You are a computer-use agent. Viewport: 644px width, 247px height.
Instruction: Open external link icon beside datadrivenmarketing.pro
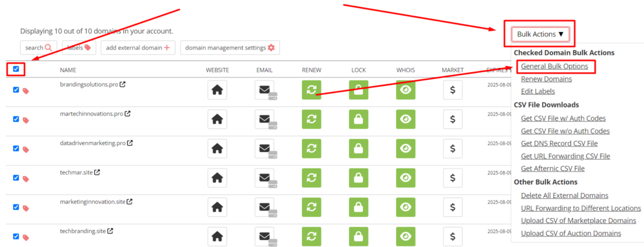tap(130, 143)
